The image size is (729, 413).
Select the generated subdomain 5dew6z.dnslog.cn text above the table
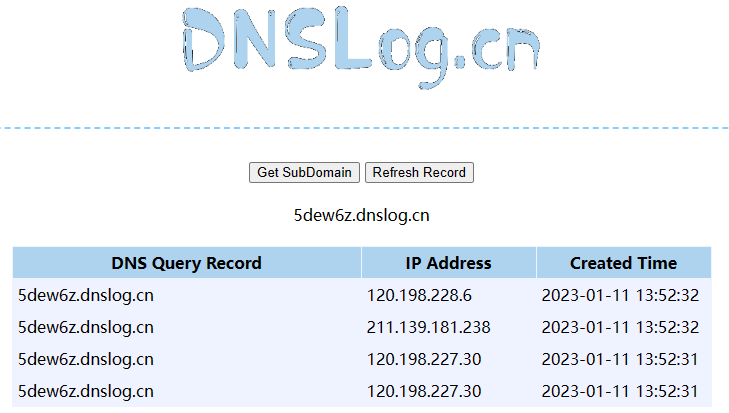(361, 215)
